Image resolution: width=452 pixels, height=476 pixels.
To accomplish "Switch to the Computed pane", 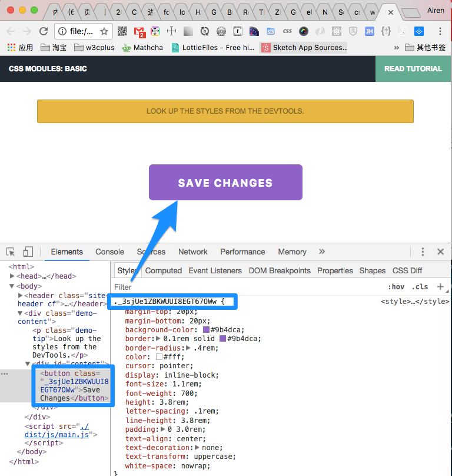I will click(x=164, y=271).
